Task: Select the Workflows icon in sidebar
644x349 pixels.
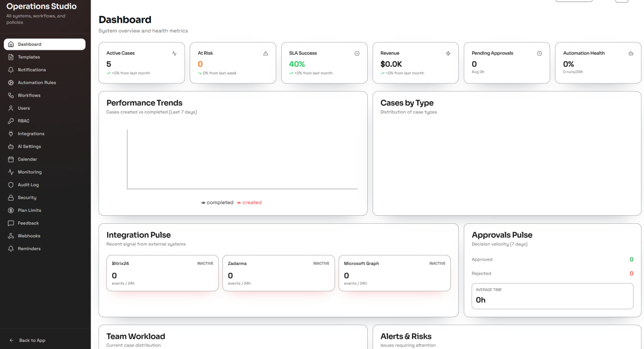Action: 11,95
